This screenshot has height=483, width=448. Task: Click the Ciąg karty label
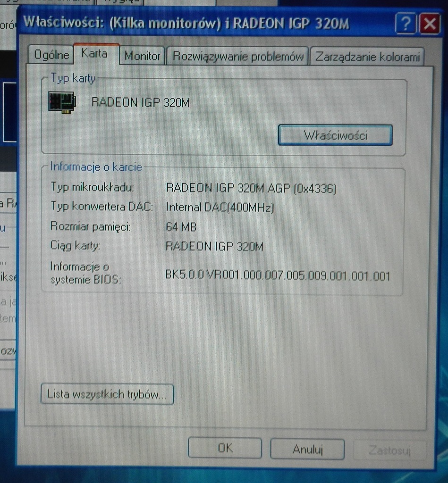(x=75, y=245)
